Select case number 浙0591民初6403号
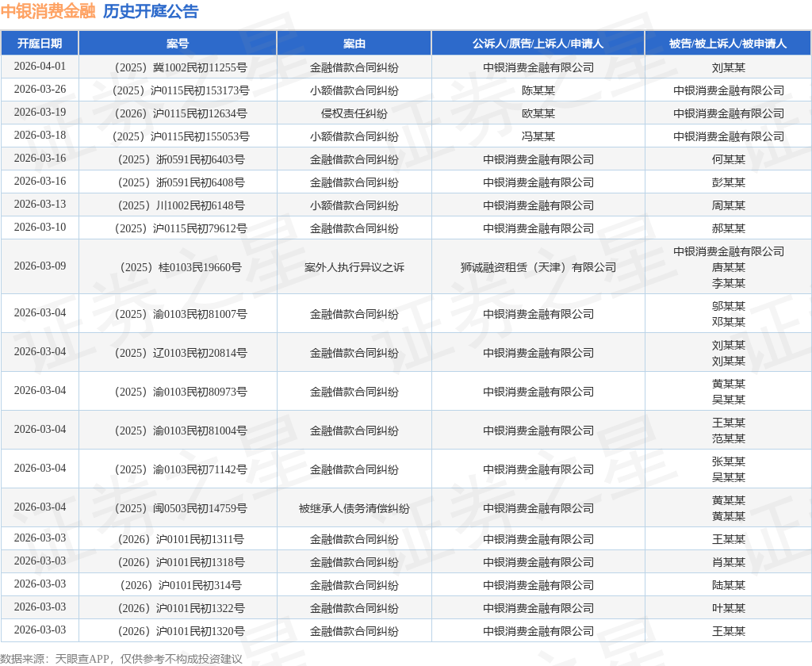 click(201, 159)
